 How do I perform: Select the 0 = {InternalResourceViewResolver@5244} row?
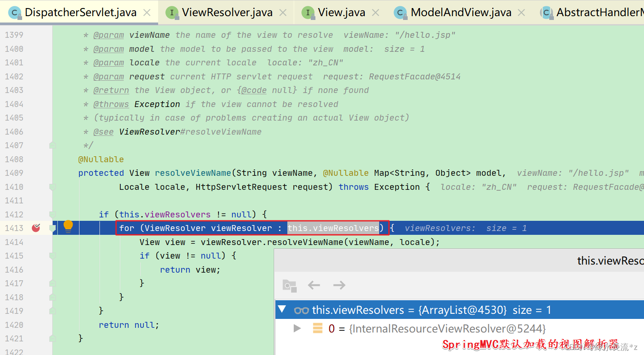click(x=460, y=329)
